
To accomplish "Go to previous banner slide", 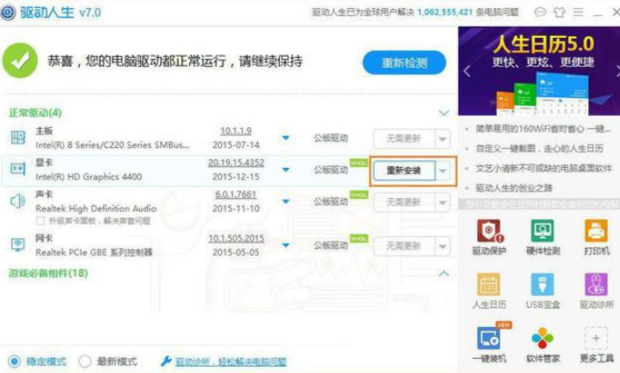I will pyautogui.click(x=467, y=71).
